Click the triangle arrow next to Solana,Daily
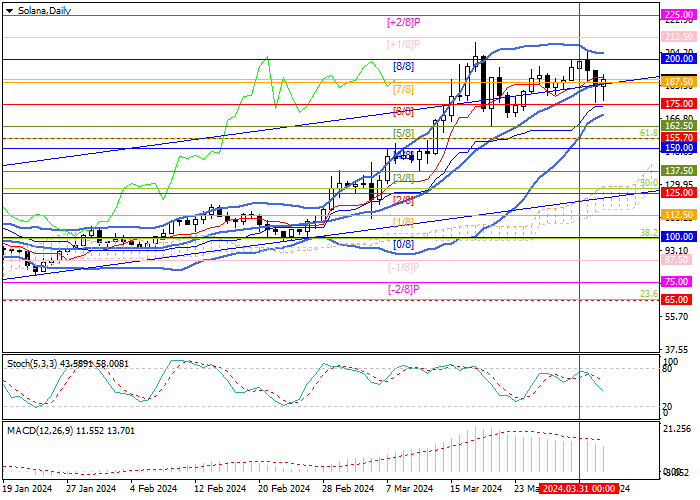 [x=9, y=11]
